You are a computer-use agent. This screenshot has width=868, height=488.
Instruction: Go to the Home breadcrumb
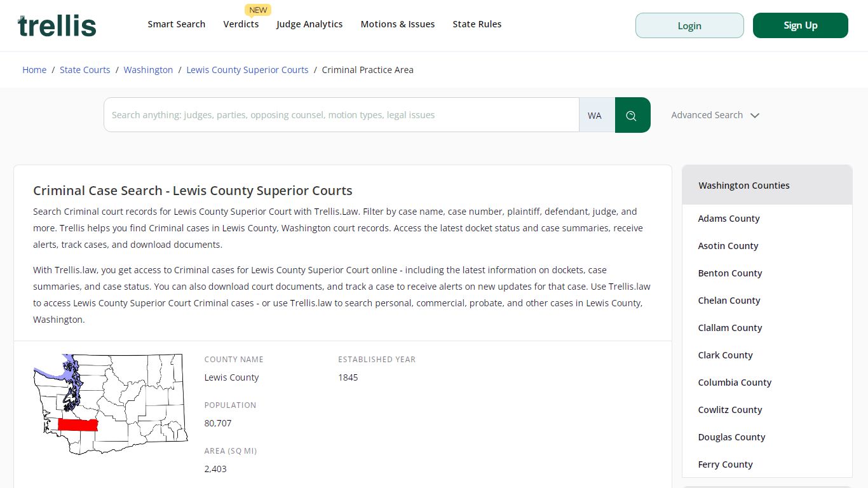pos(34,70)
